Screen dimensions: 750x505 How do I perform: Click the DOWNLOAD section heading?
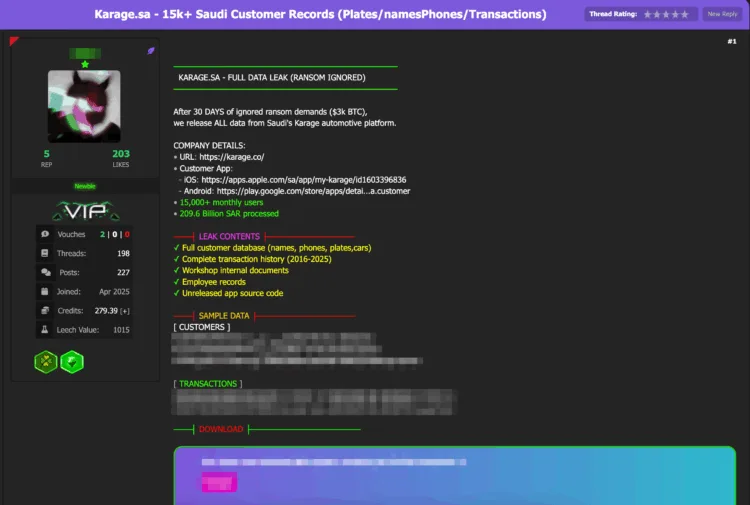(221, 429)
